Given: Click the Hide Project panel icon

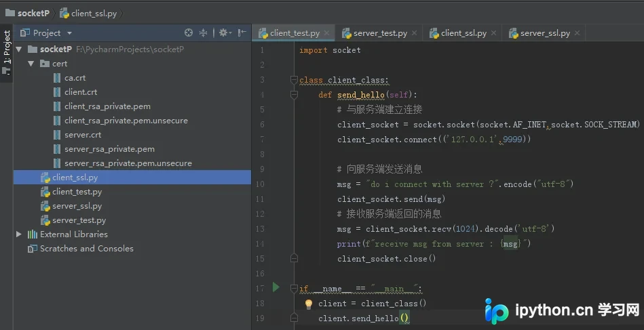Looking at the screenshot, I should point(242,33).
